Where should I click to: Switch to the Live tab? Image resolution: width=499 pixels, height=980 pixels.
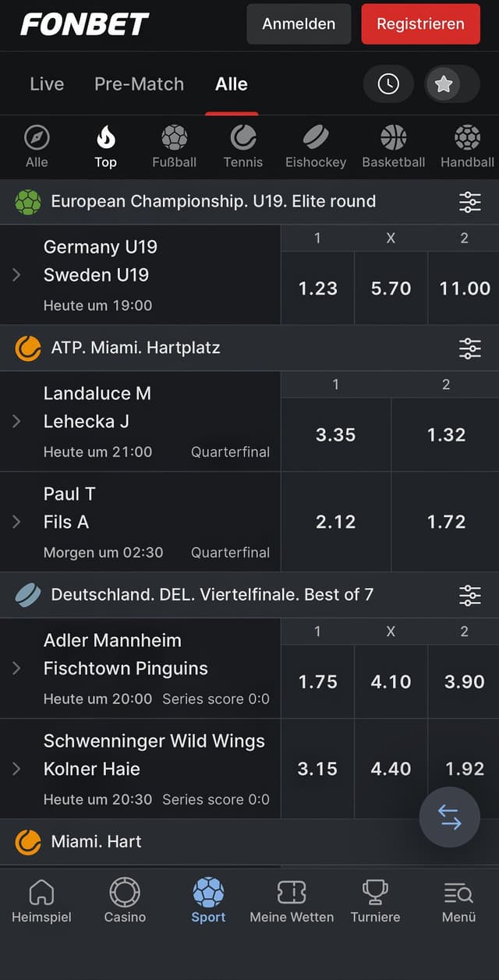tap(47, 83)
